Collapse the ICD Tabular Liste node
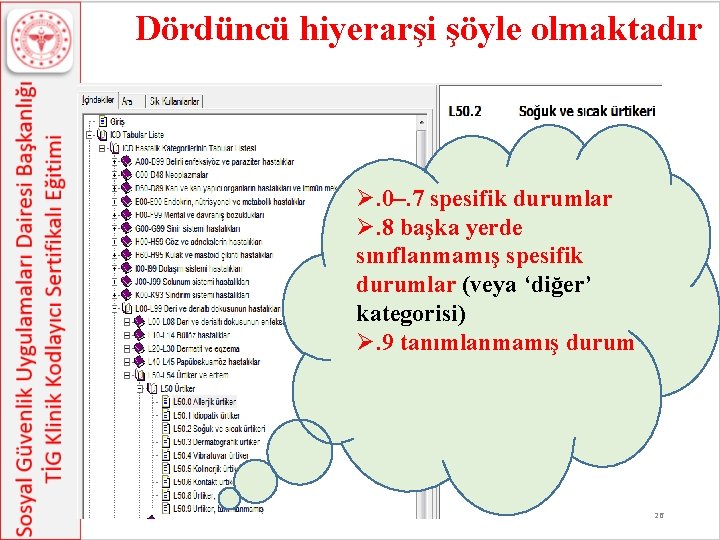The image size is (720, 540). coord(90,135)
